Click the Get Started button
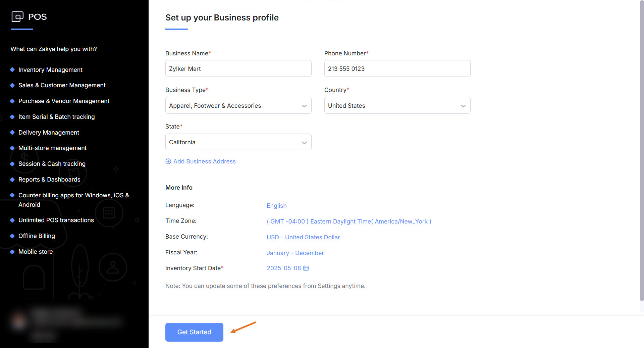Screen dimensions: 644x348 pos(194,332)
